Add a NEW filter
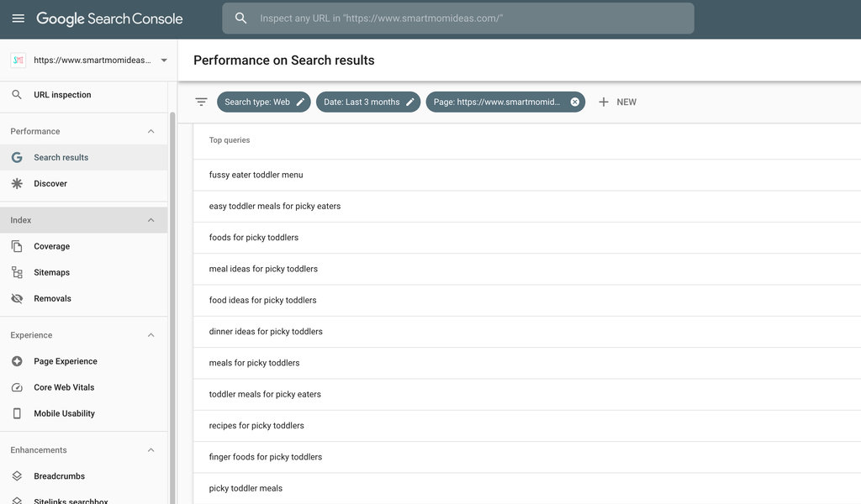 (617, 102)
